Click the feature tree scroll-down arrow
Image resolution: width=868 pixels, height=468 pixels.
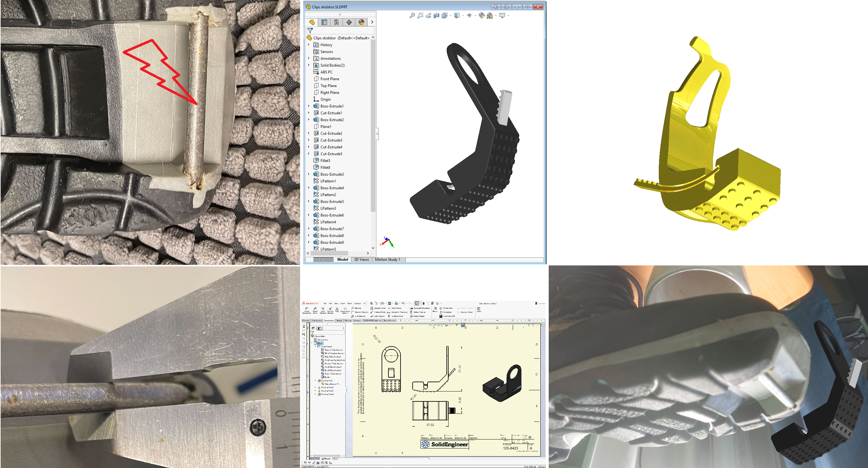point(373,248)
